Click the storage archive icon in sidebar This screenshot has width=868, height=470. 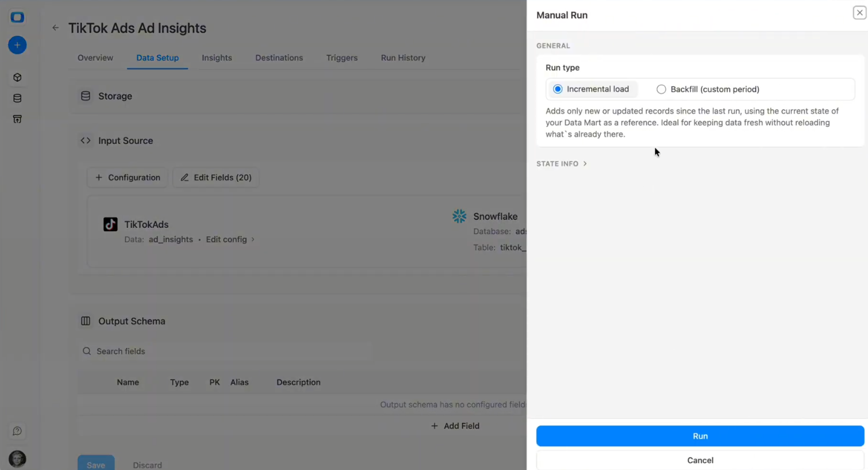17,119
